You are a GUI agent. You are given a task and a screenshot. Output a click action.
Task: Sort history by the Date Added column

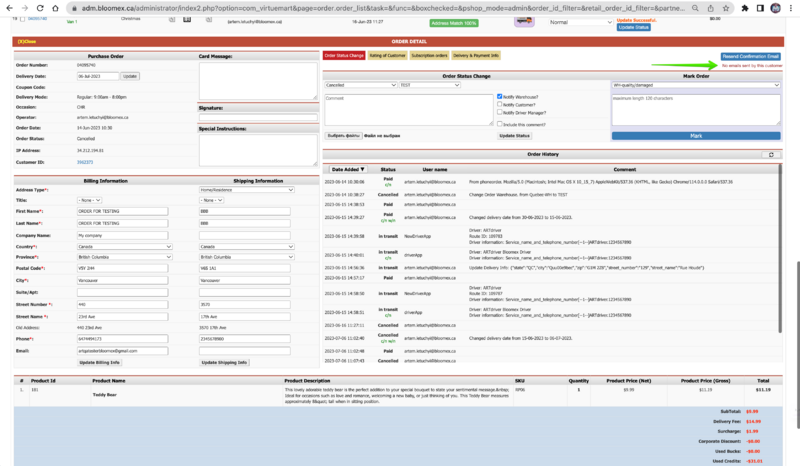coord(347,169)
